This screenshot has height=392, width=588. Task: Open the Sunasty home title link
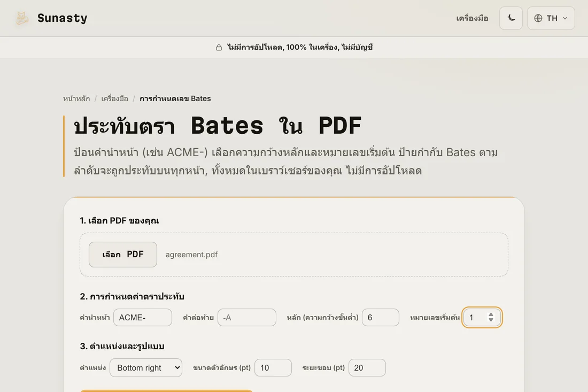62,18
